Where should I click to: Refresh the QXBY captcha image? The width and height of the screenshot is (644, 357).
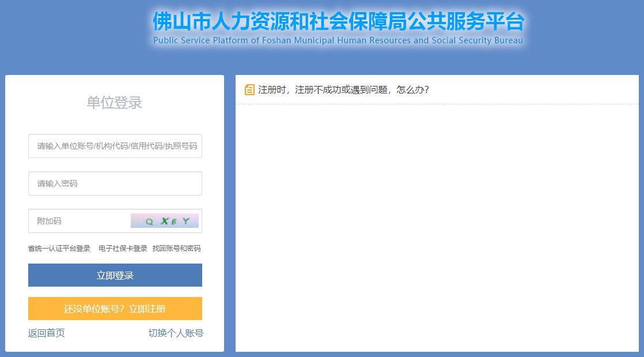pyautogui.click(x=164, y=221)
